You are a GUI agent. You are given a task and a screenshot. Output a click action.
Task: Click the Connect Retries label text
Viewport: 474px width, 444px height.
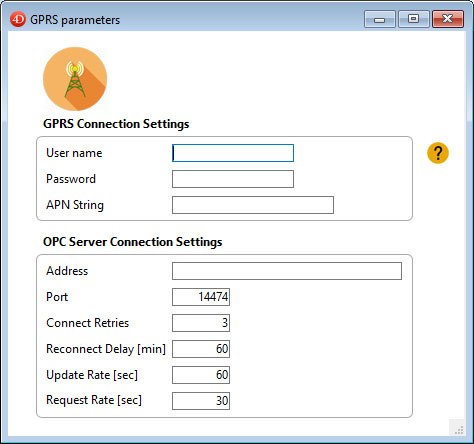(88, 323)
